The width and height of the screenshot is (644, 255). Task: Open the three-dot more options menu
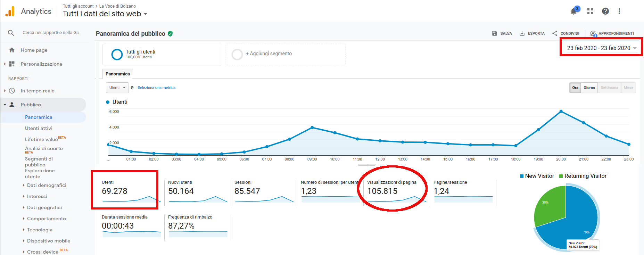[x=619, y=11]
